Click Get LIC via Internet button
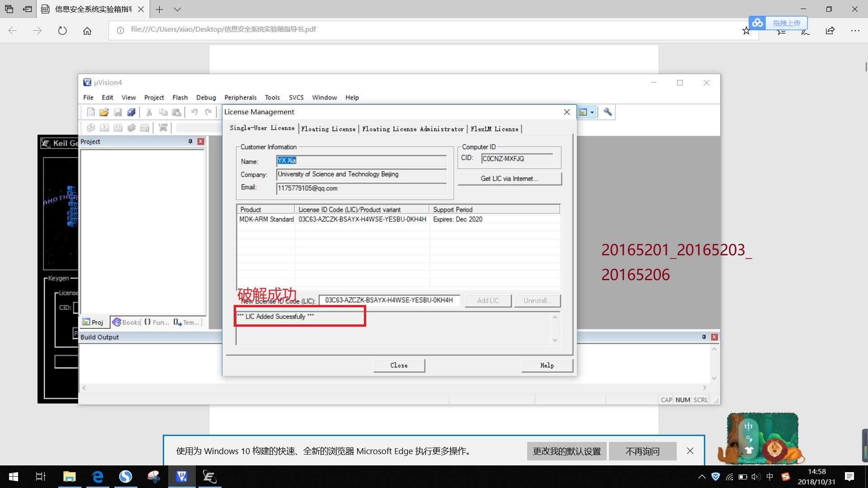Viewport: 868px width, 488px height. [509, 179]
